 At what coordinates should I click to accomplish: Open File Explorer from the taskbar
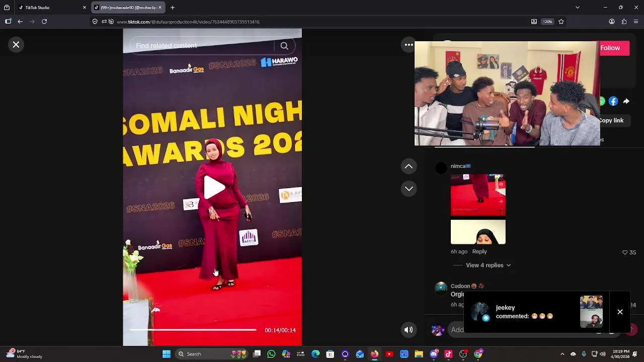pyautogui.click(x=419, y=354)
